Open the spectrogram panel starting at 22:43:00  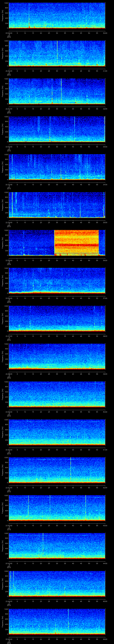57,546
